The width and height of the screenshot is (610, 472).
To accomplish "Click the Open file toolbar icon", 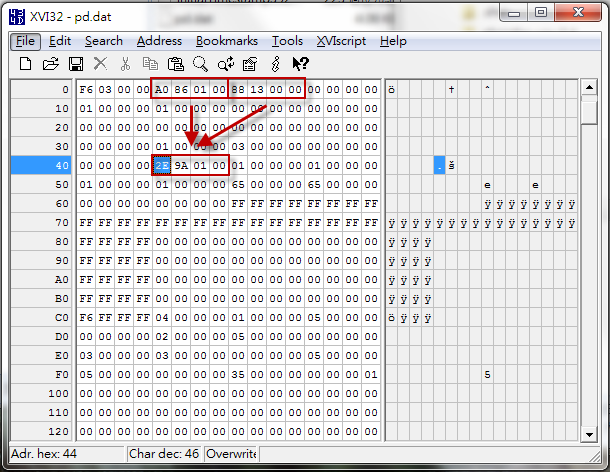I will 51,63.
